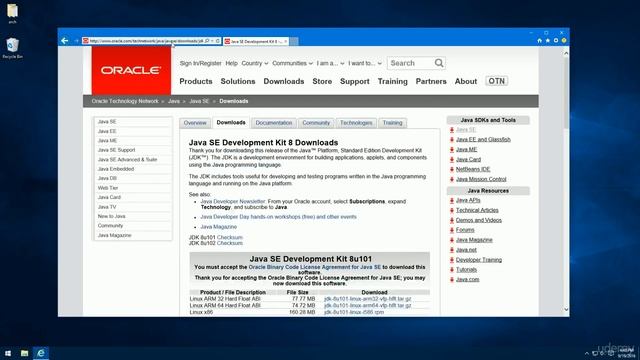Select Java SE Support in left sidebar
The width and height of the screenshot is (640, 360).
pyautogui.click(x=116, y=150)
